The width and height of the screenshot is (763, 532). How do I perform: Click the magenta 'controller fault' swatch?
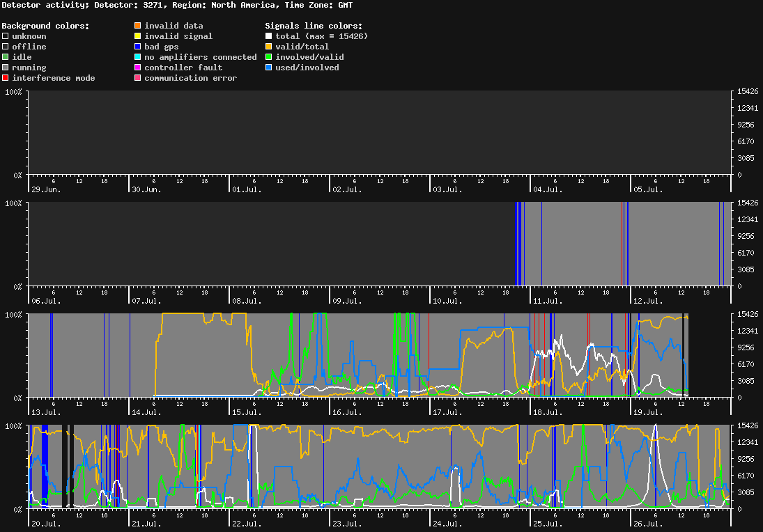pos(138,67)
